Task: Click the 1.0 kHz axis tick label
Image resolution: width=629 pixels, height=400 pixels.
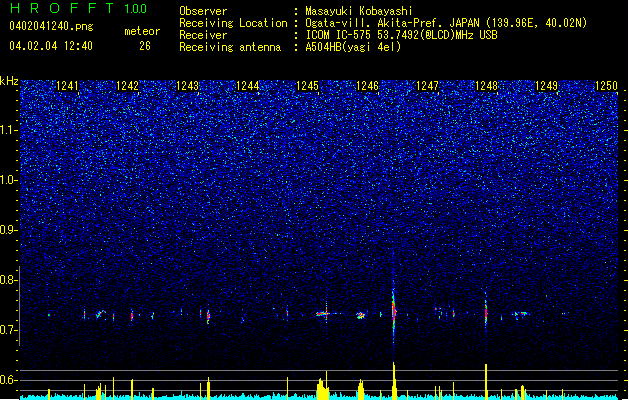Action: [8, 180]
